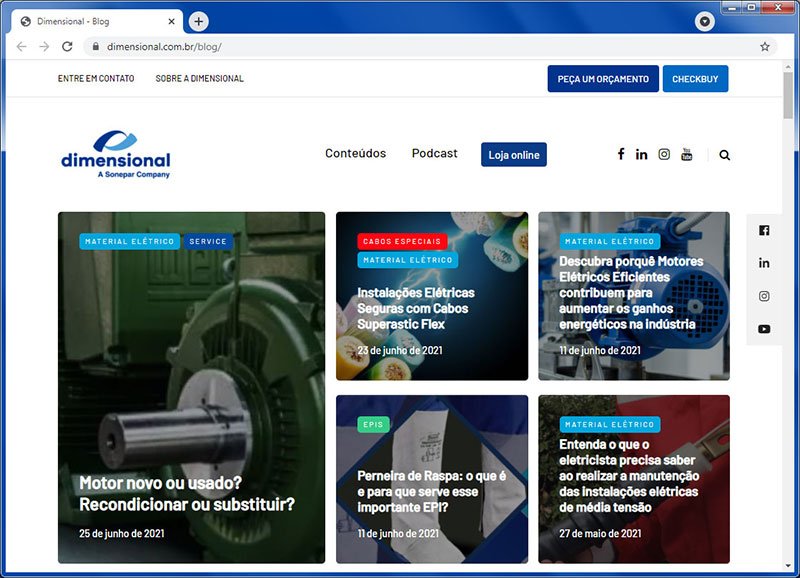Open new browser tab with plus button
Image resolution: width=800 pixels, height=578 pixels.
(199, 21)
